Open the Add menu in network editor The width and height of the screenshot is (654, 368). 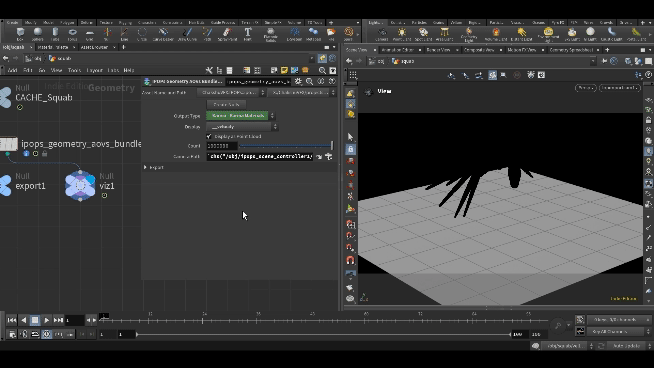(13, 70)
